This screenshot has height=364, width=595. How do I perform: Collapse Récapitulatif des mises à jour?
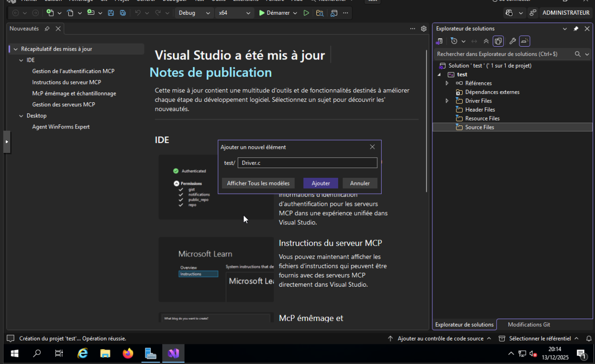coord(16,49)
